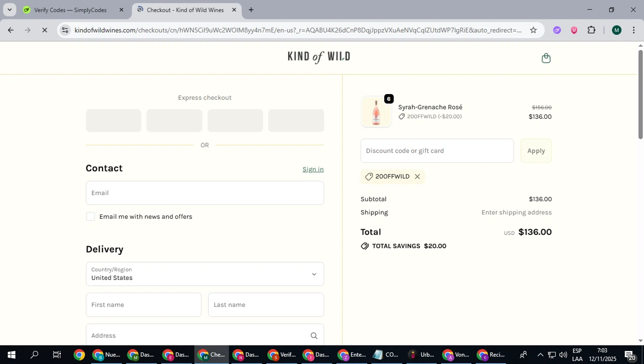The height and width of the screenshot is (364, 644).
Task: Close the Checkout - Kind of Wild Wines tab
Action: pyautogui.click(x=234, y=9)
